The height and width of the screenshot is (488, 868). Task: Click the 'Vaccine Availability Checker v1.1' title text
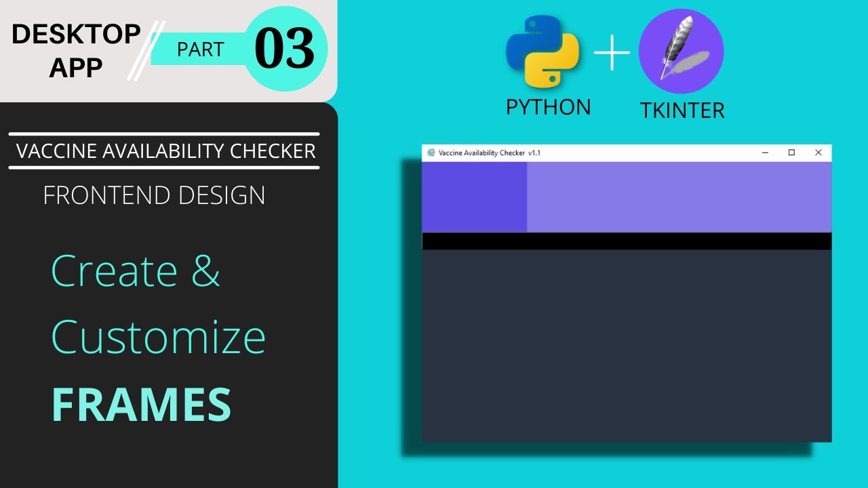(x=490, y=152)
